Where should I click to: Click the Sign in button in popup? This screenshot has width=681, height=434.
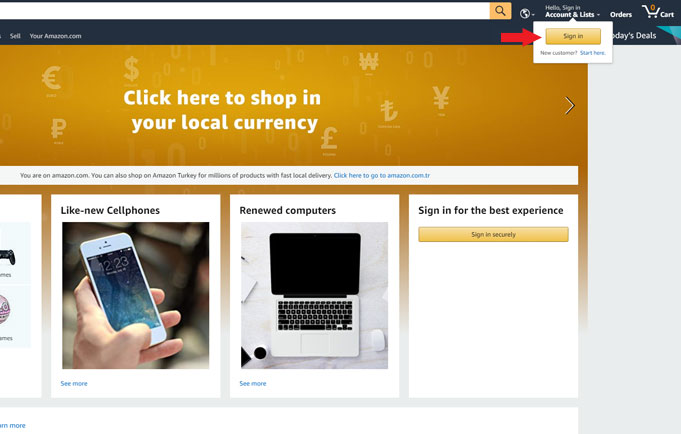point(573,36)
